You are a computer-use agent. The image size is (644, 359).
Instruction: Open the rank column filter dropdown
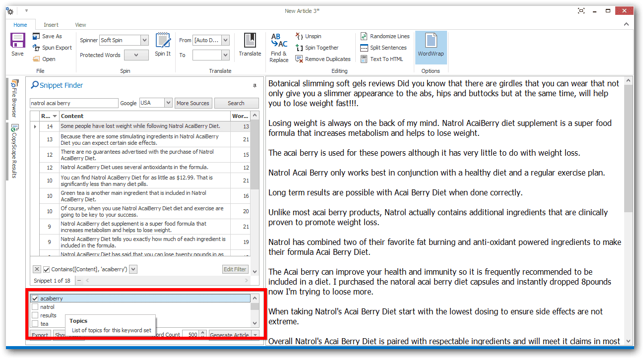[x=55, y=116]
